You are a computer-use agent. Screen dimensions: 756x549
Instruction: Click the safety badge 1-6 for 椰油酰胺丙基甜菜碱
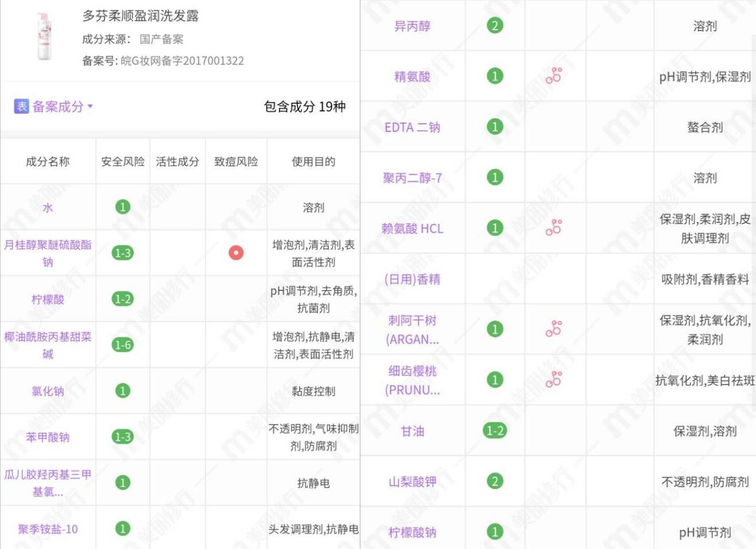pyautogui.click(x=123, y=345)
